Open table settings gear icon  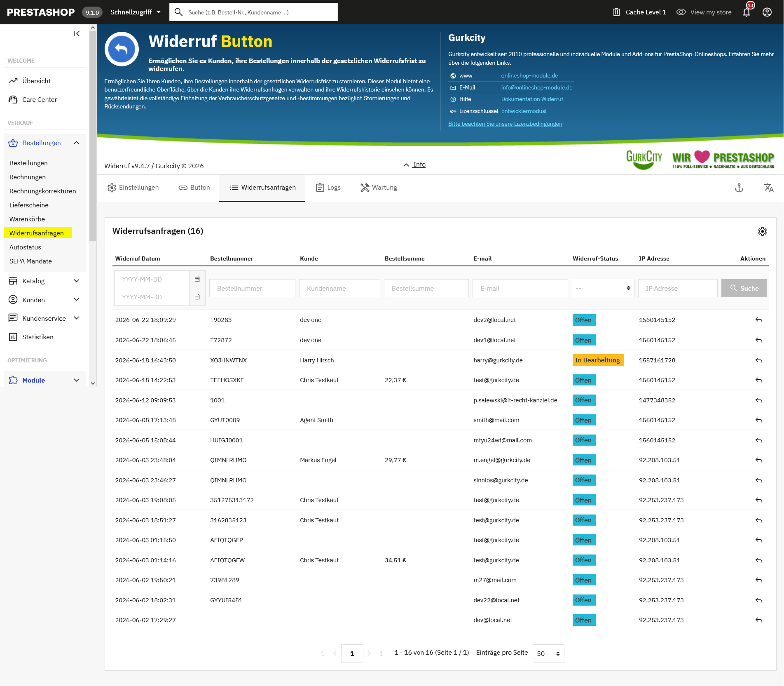click(763, 231)
